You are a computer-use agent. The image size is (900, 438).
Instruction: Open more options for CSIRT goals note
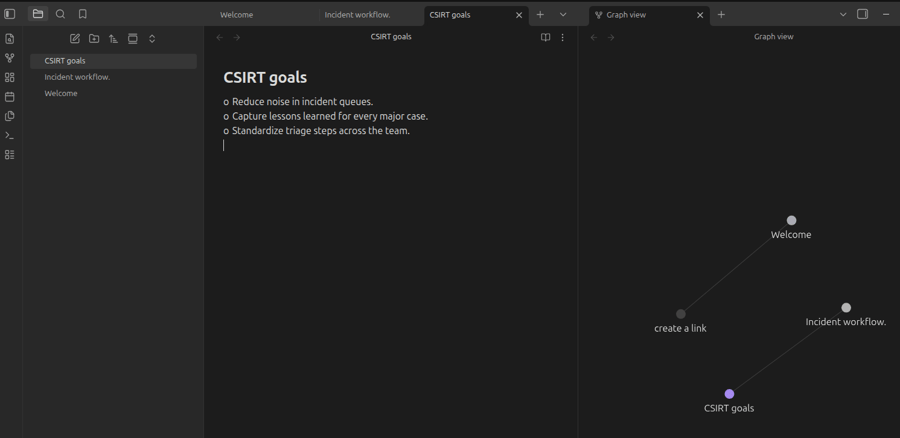coord(562,37)
